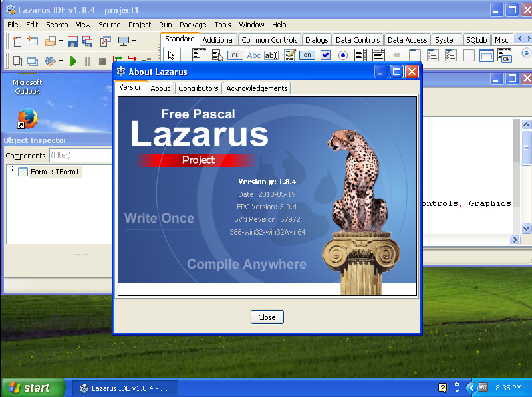Expand the Open file recent dropdown arrow

(x=61, y=41)
